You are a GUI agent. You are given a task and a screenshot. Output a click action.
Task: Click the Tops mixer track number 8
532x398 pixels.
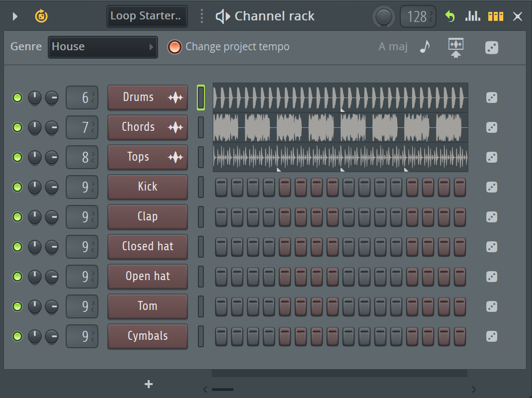(82, 157)
